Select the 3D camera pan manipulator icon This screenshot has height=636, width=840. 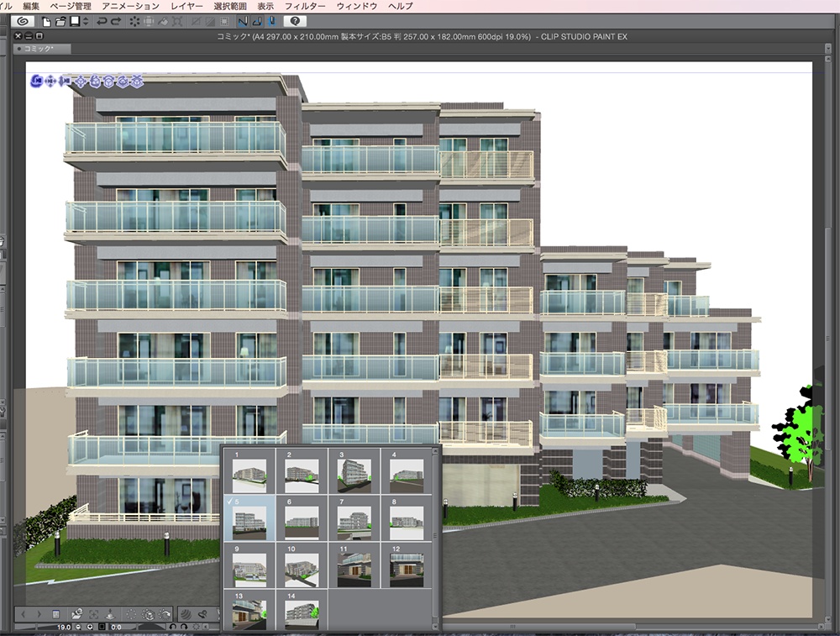point(50,81)
